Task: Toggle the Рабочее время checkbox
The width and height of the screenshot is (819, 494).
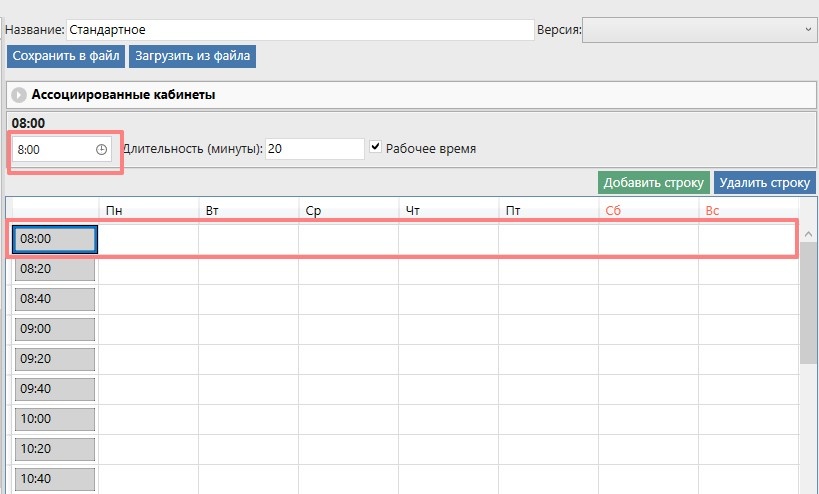Action: [375, 147]
